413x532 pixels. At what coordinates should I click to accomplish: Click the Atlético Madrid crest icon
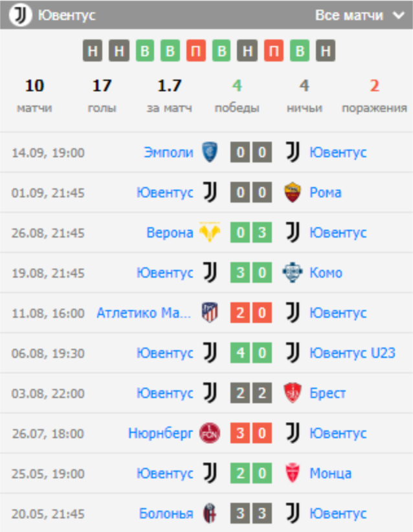[x=210, y=313]
